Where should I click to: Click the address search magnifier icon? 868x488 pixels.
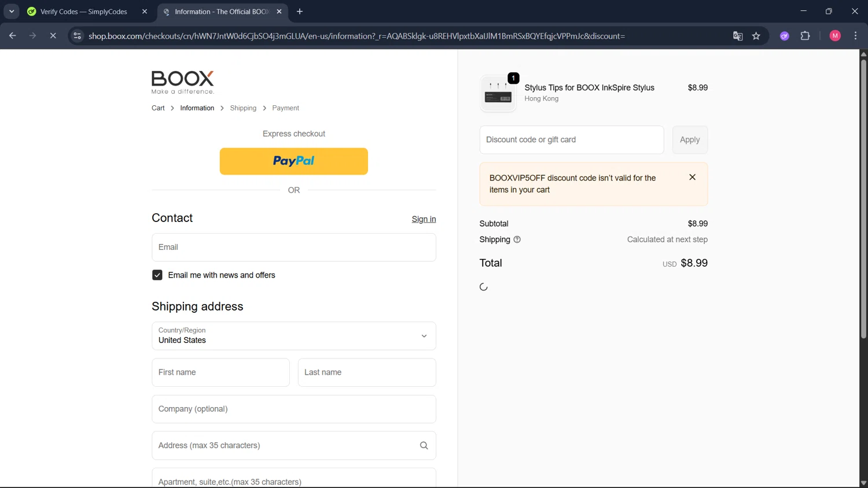pyautogui.click(x=424, y=445)
